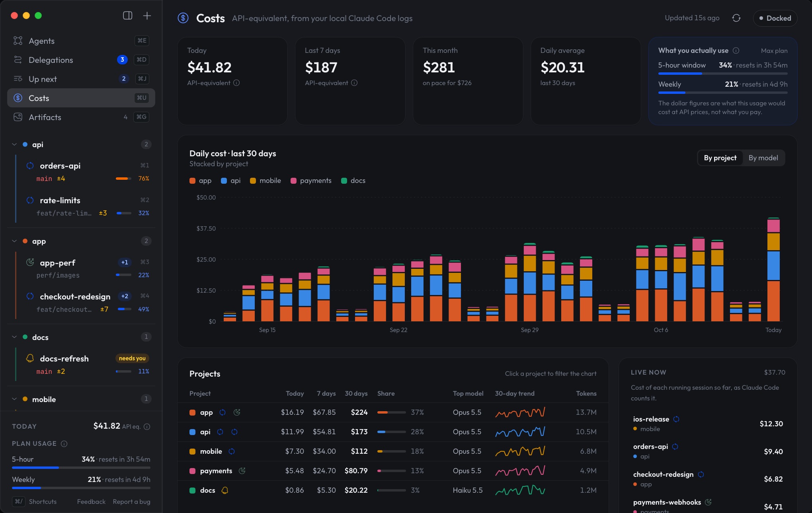812x513 pixels.
Task: Click the bell icon in docs project row
Action: [x=224, y=490]
